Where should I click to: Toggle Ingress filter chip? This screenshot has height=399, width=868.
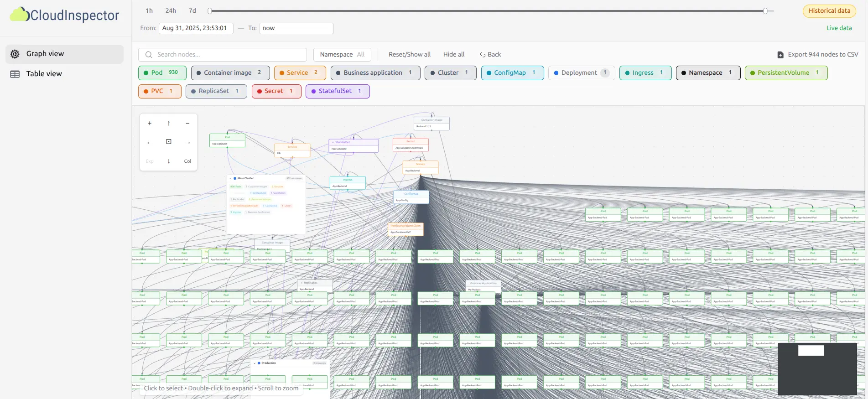point(645,73)
